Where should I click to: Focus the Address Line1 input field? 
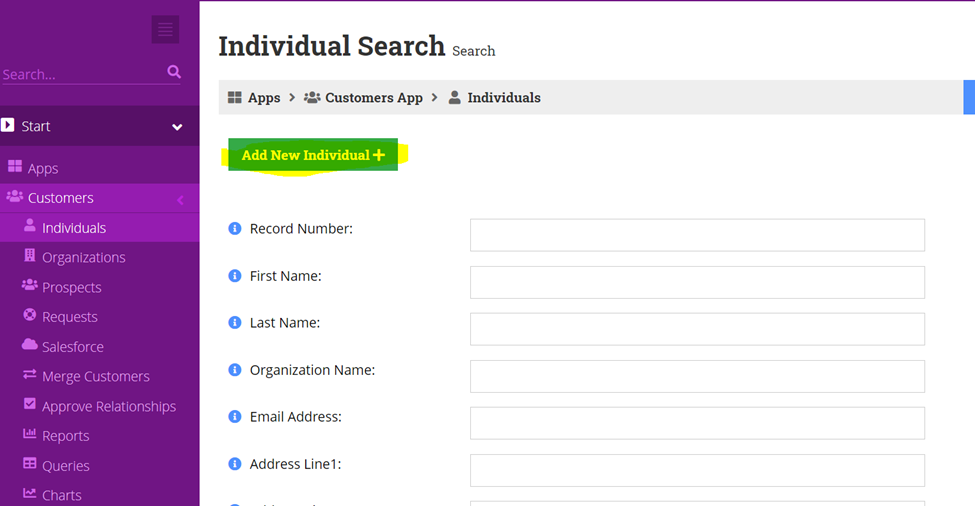(x=697, y=470)
